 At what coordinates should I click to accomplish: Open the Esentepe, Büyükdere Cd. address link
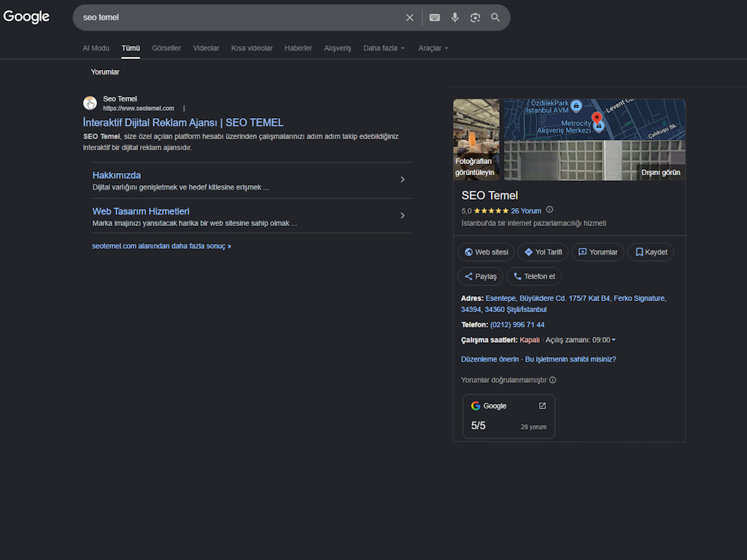click(564, 304)
